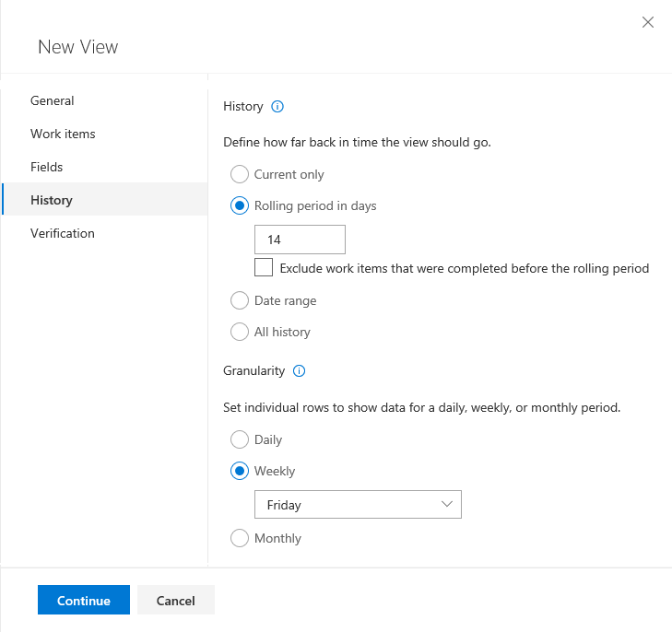Click the Granularity info icon
Viewport: 672px width, 632px height.
299,370
